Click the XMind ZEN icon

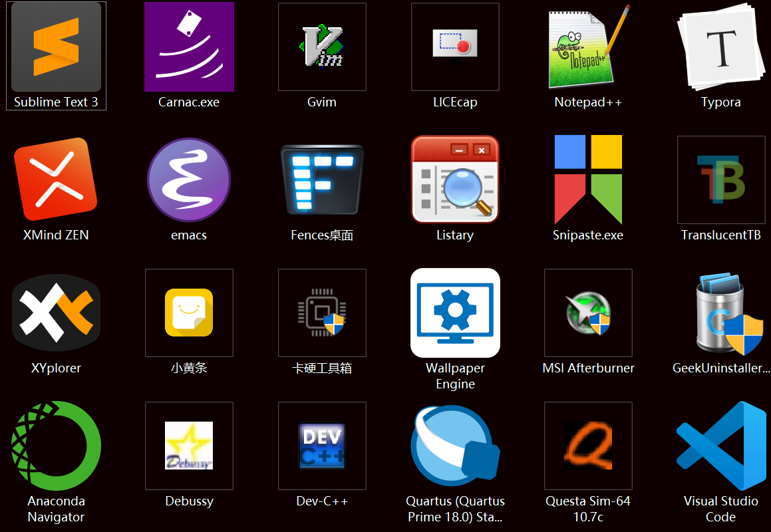point(56,180)
